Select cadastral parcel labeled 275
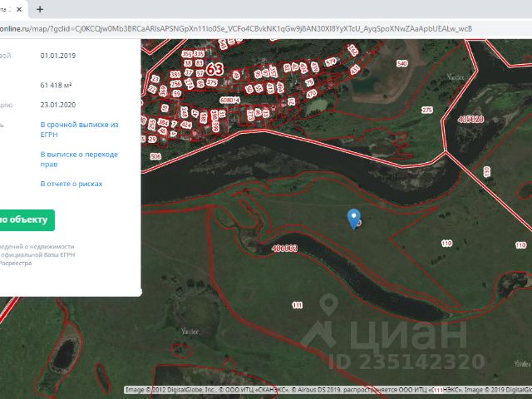The width and height of the screenshot is (532, 399). 427,110
